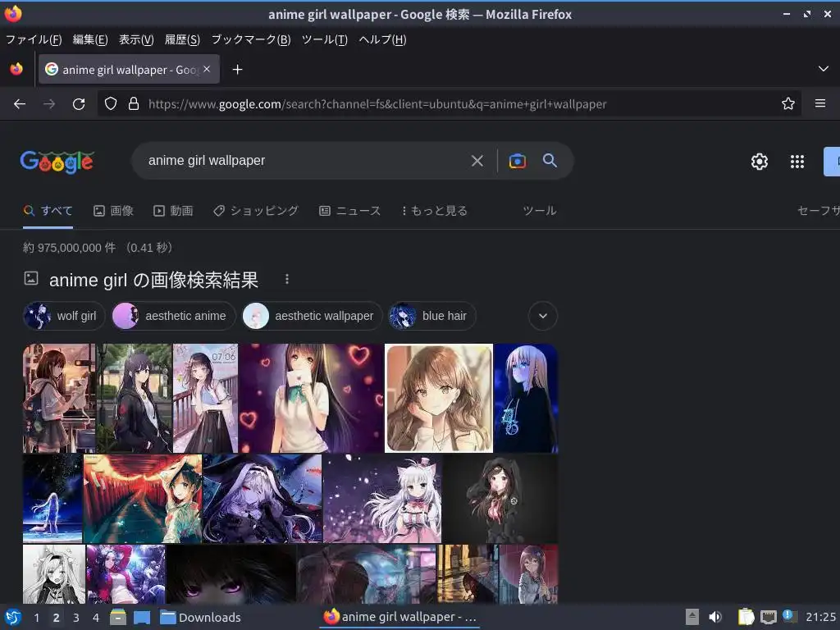
Task: Select the aesthetic wallpaper chip
Action: click(312, 316)
